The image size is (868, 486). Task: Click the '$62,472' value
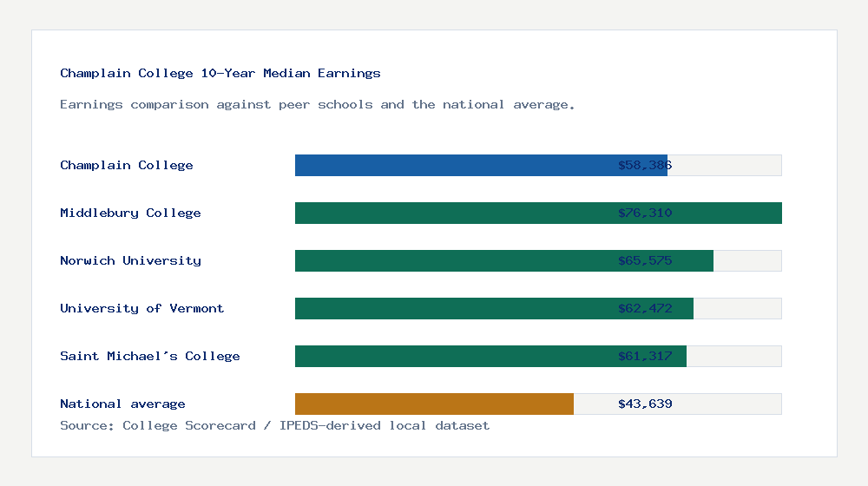[645, 308]
